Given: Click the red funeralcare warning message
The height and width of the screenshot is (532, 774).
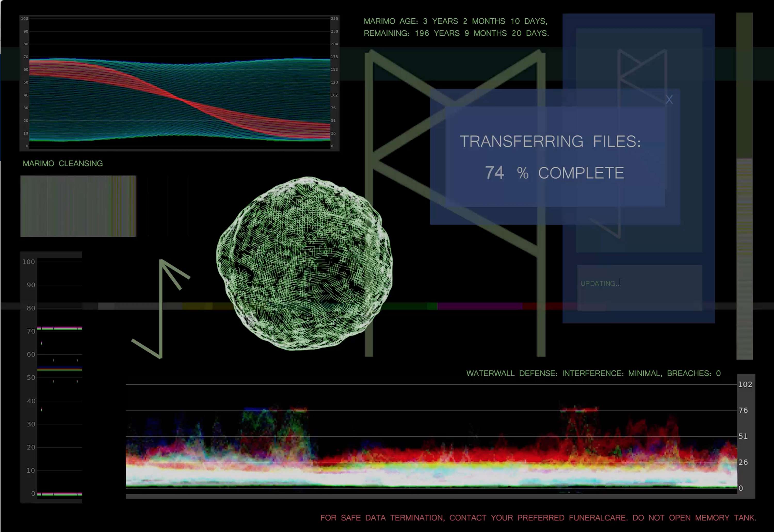Looking at the screenshot, I should pyautogui.click(x=538, y=518).
